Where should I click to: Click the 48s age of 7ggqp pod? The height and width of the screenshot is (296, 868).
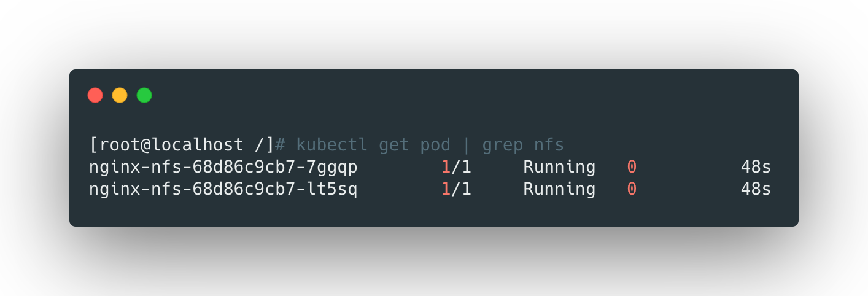pos(755,167)
